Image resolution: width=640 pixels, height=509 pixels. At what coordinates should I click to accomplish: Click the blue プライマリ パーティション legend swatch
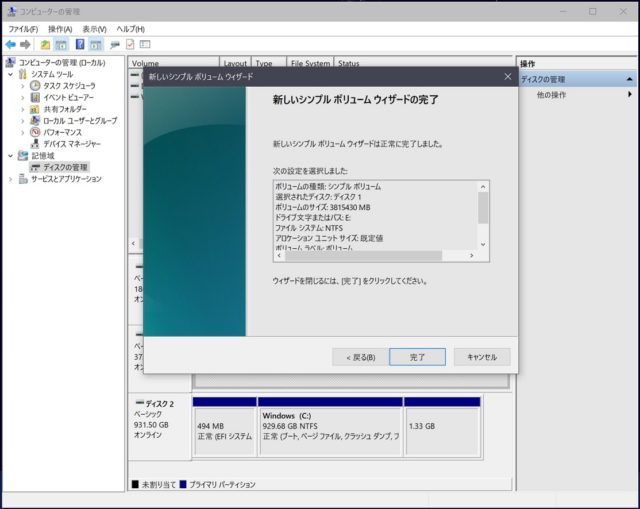coord(183,485)
